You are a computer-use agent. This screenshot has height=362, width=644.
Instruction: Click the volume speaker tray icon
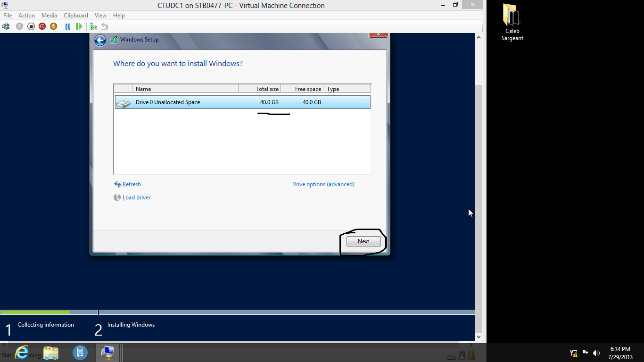(596, 353)
